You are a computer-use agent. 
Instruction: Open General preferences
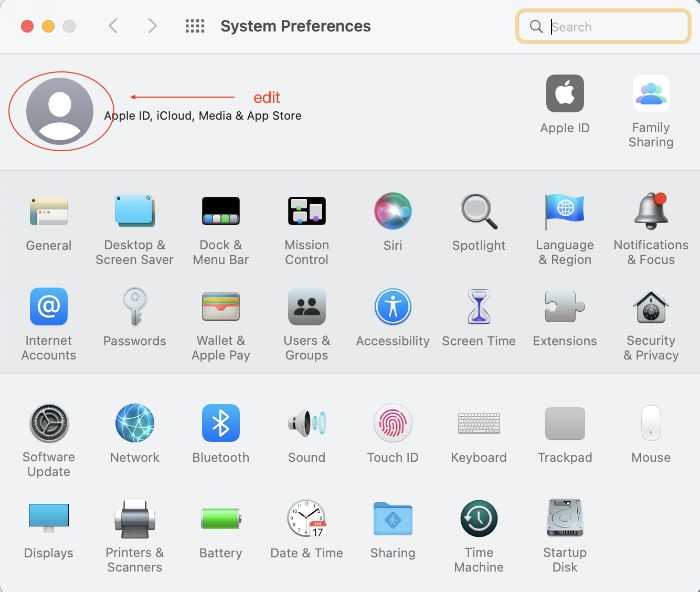tap(49, 212)
